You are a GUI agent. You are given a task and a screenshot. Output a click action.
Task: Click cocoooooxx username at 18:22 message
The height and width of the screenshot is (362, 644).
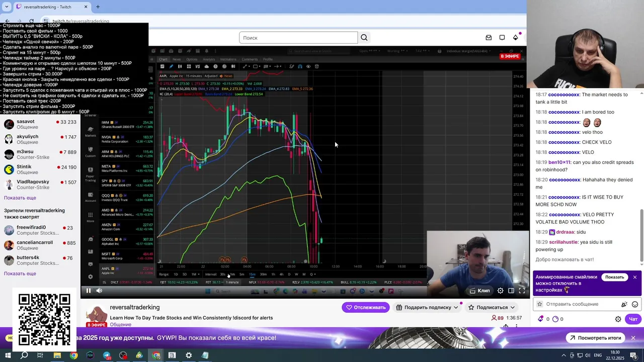[x=564, y=215]
